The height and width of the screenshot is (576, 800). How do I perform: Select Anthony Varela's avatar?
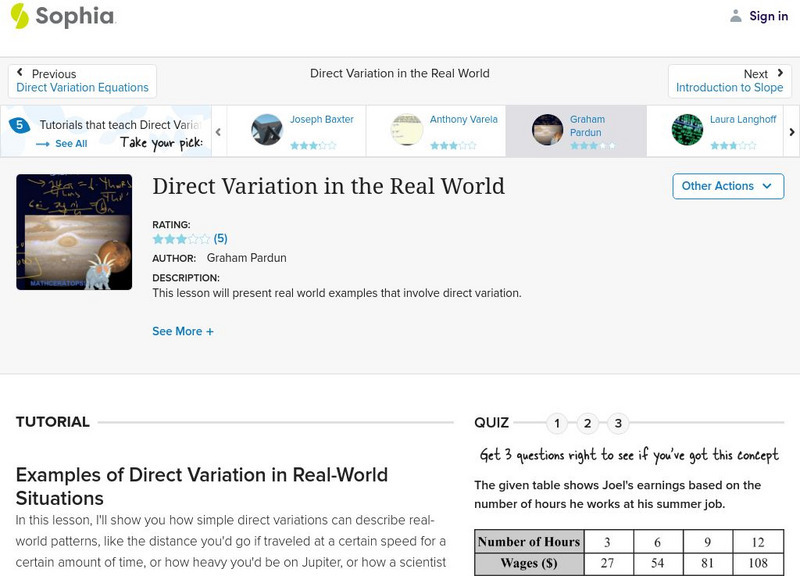pyautogui.click(x=406, y=128)
